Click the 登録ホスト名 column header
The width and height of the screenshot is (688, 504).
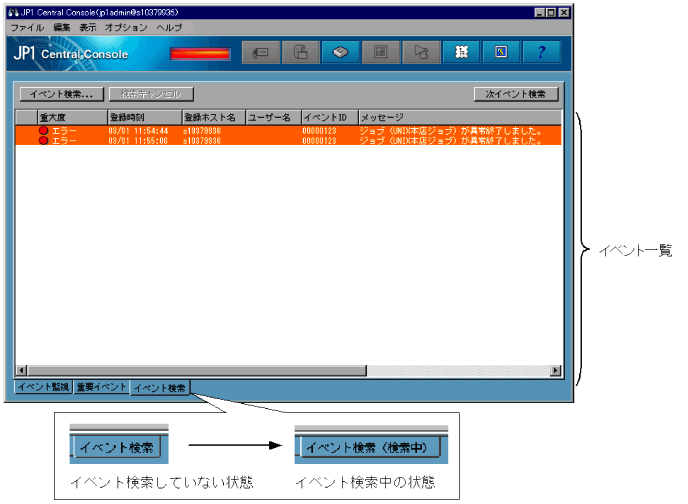pyautogui.click(x=214, y=118)
